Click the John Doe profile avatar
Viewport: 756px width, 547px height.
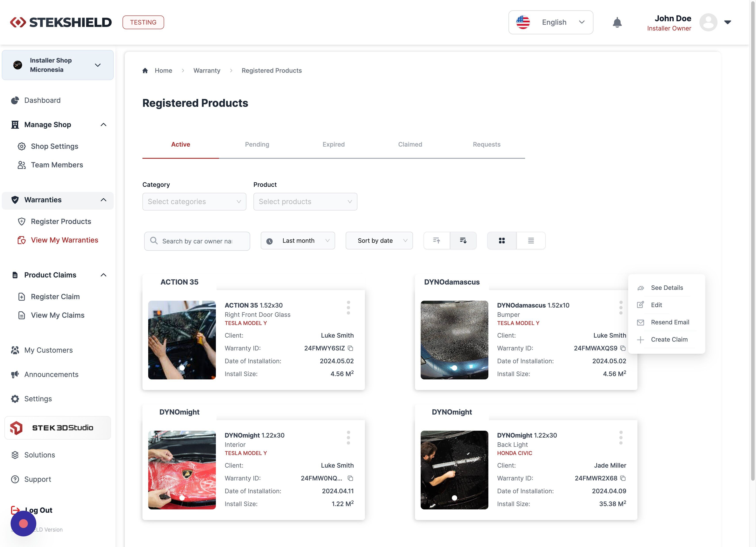(708, 22)
